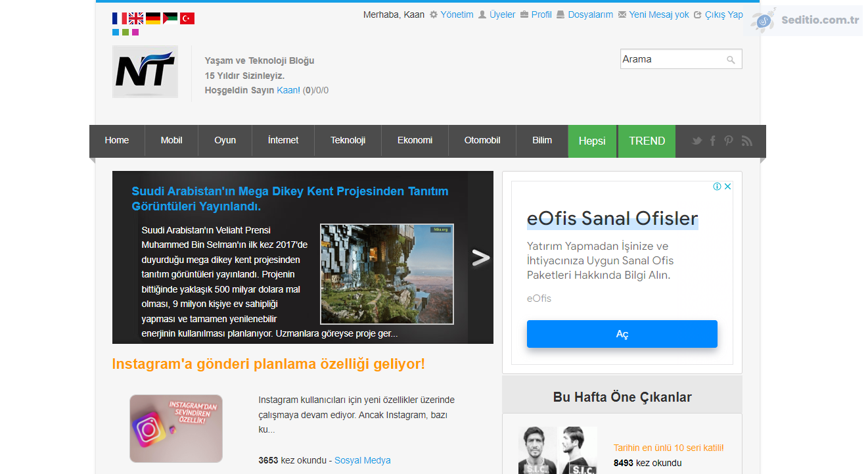Open the Facebook icon link
This screenshot has width=868, height=474.
(713, 141)
